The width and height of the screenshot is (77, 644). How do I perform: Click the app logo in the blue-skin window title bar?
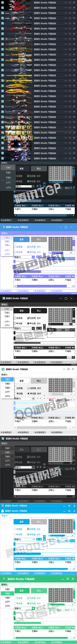pos(4,227)
